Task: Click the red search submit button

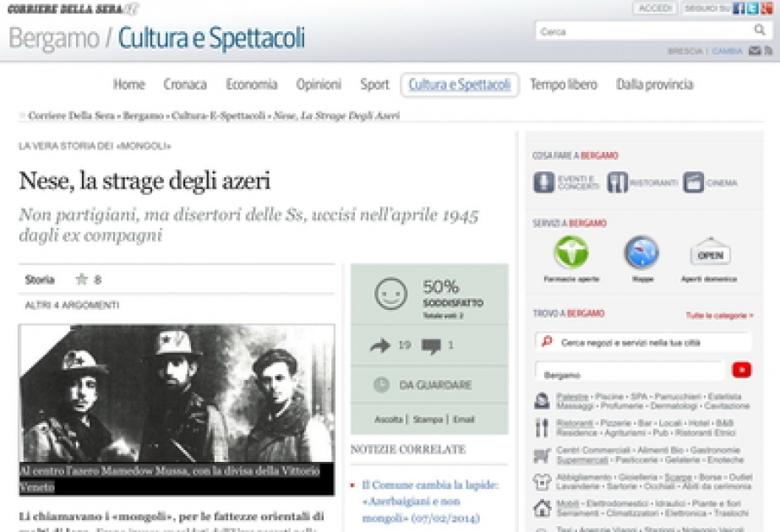Action: tap(741, 370)
